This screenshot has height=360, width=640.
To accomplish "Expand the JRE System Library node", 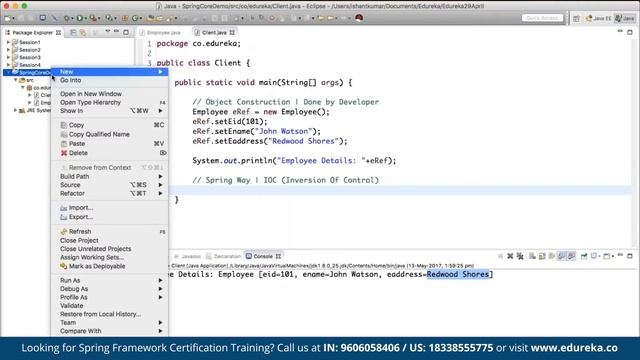I will [x=16, y=110].
